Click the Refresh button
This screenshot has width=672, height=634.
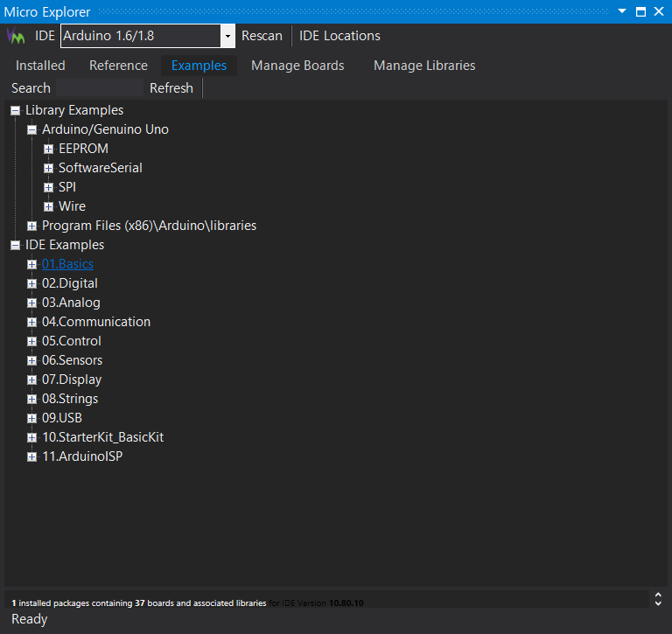(x=171, y=87)
